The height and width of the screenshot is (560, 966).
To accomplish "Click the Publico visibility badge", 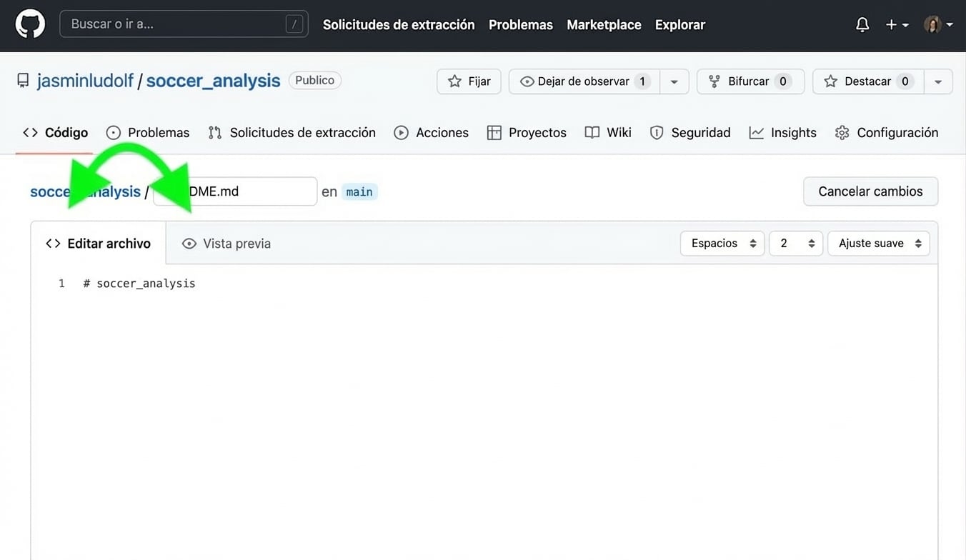I will (315, 80).
